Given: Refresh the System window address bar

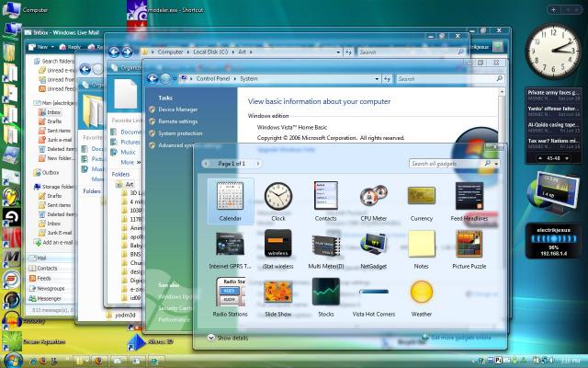Looking at the screenshot, I should pyautogui.click(x=387, y=79).
